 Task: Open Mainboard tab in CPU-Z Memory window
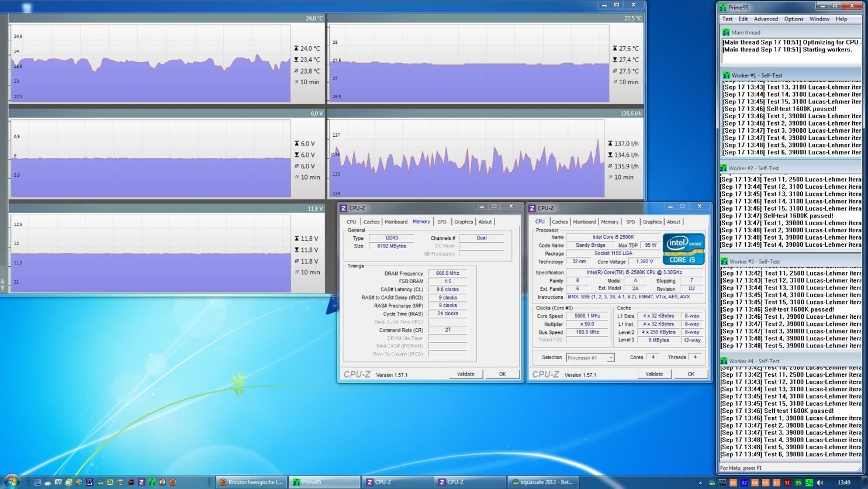(x=396, y=222)
